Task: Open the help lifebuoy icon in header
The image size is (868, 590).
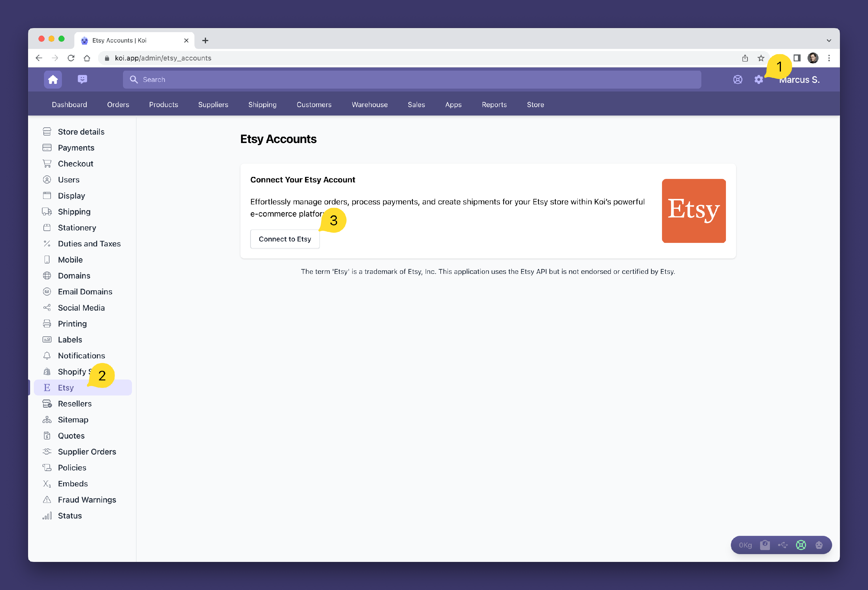Action: 737,80
